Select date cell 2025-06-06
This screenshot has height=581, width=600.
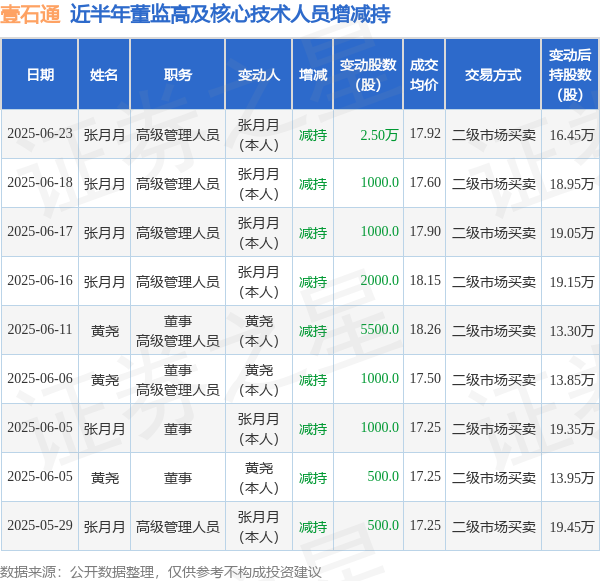click(40, 379)
